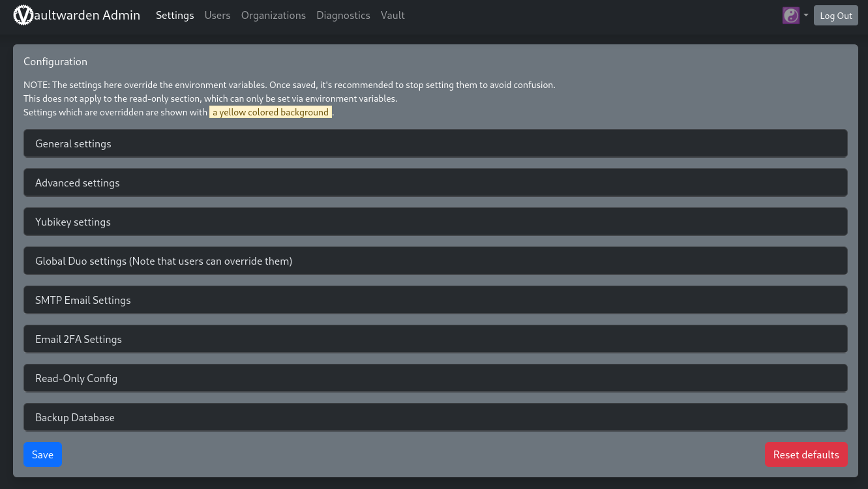The height and width of the screenshot is (489, 868).
Task: Switch to the Diagnostics page
Action: 343,16
